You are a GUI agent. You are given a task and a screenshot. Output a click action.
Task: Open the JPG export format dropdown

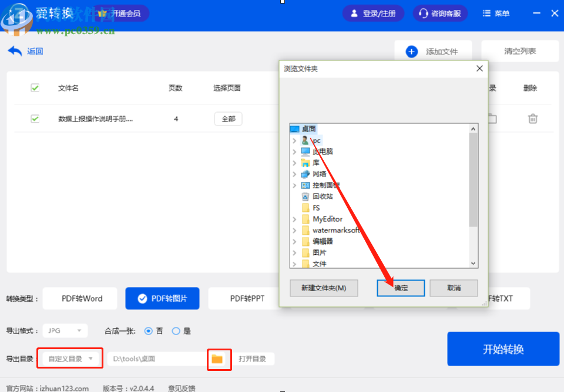[65, 330]
